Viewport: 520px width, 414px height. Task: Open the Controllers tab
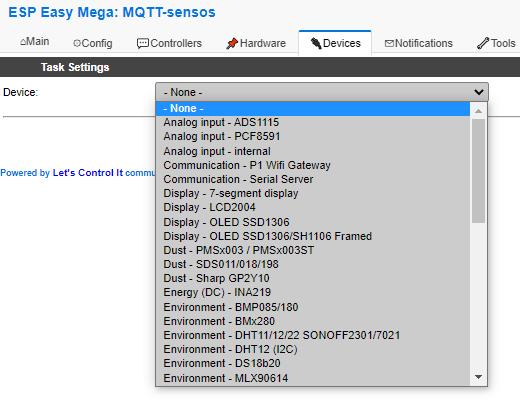pos(169,43)
